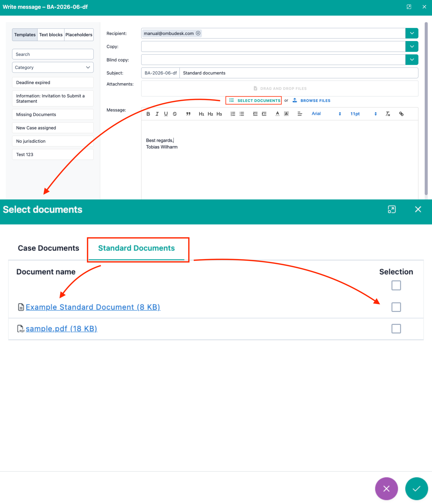Select the Missing Documents template
Viewport: 432px width, 504px height.
(x=53, y=114)
